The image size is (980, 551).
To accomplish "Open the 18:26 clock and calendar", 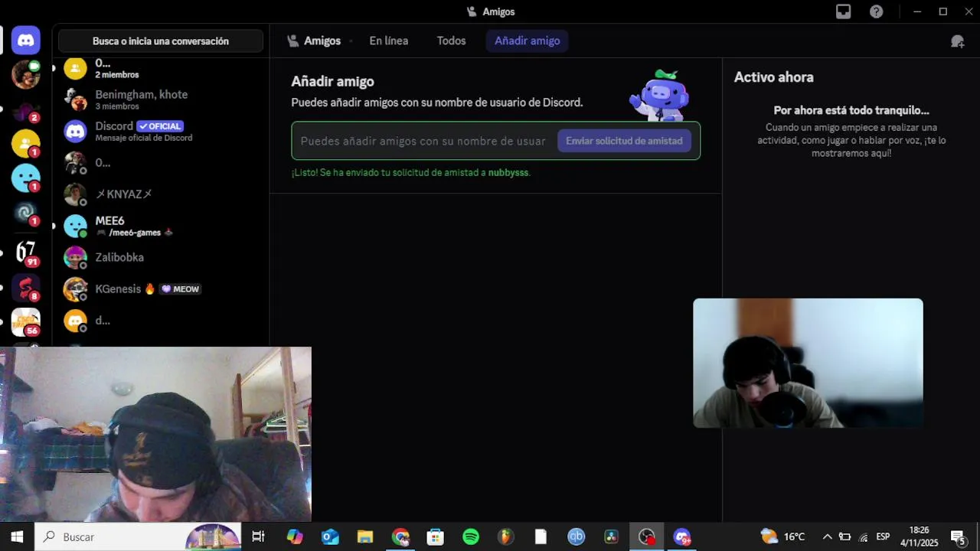I will point(919,536).
